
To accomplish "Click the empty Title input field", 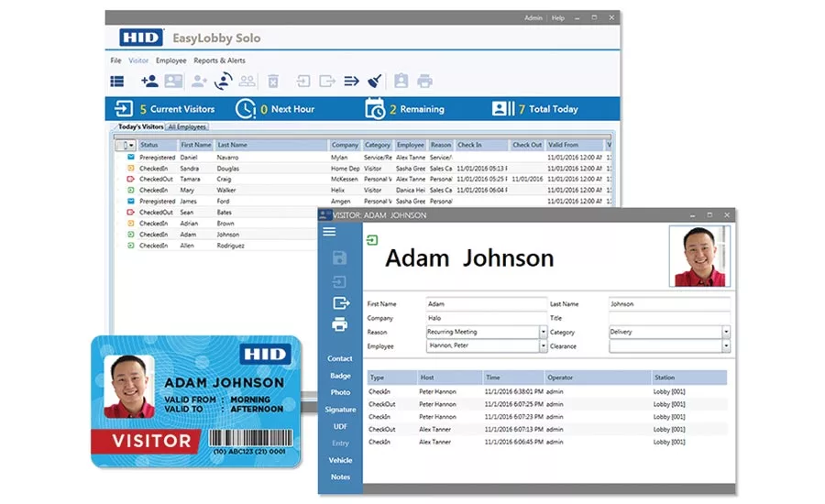I will (x=669, y=318).
